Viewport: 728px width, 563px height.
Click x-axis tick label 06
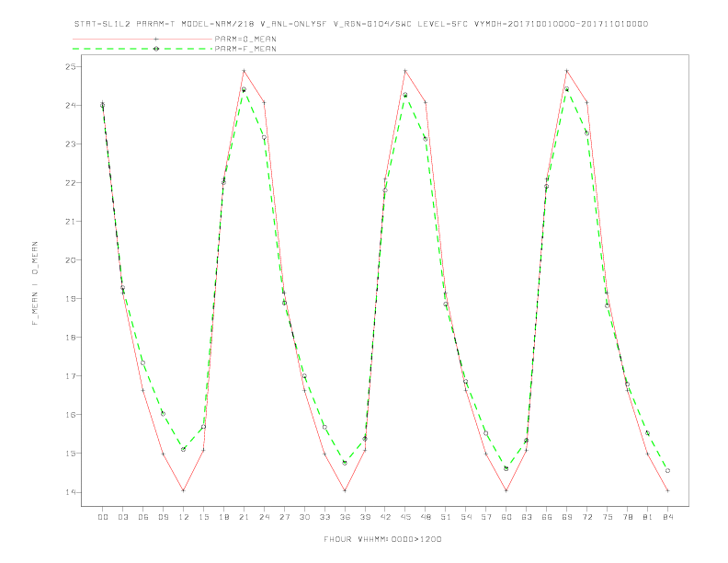pos(143,517)
